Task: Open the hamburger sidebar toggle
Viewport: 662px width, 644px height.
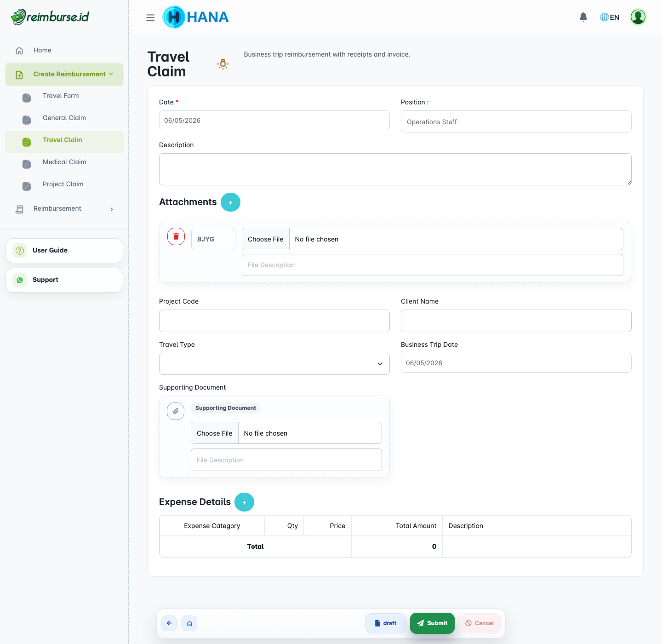Action: 150,17
